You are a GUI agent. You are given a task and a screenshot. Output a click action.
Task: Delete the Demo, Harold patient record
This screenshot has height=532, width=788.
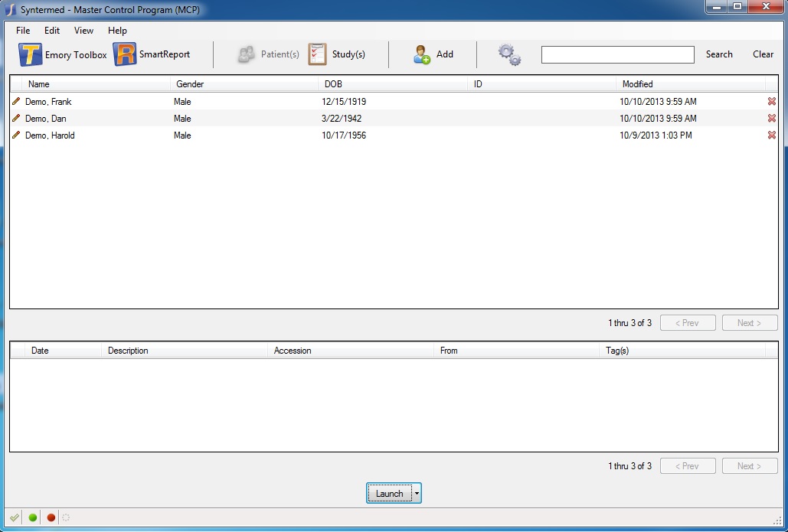[771, 135]
